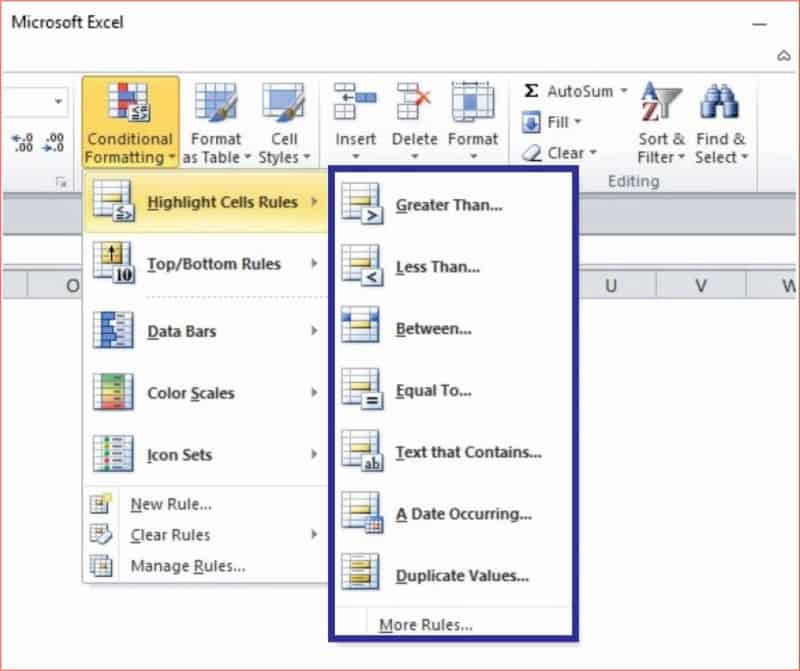Select the Color Scales text label
Image resolution: width=800 pixels, height=671 pixels.
(x=191, y=393)
